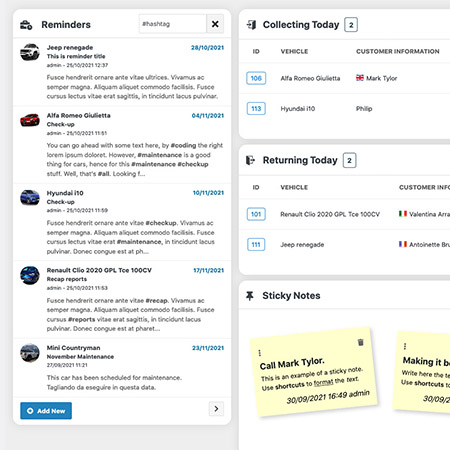Click Jeep renegade in Returning table
The width and height of the screenshot is (450, 450).
(302, 245)
